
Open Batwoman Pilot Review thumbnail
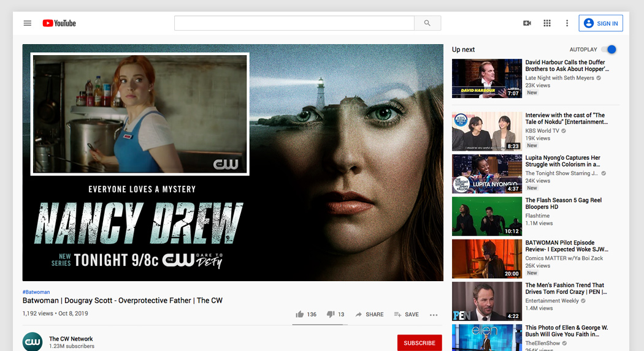coord(487,259)
